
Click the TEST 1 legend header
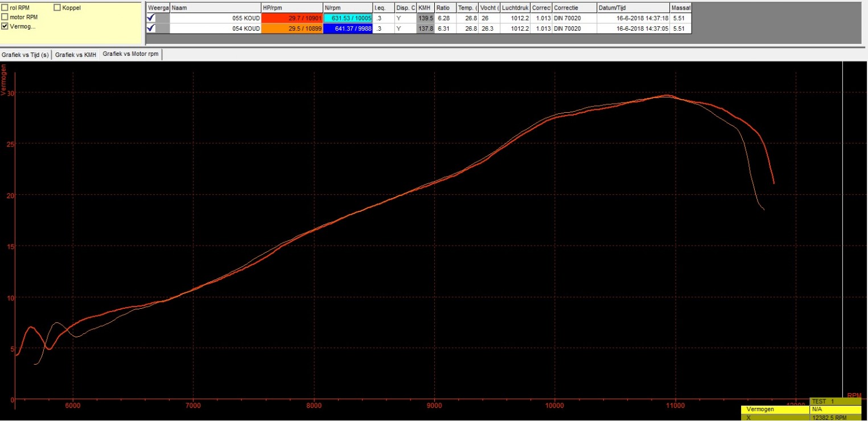coord(836,402)
